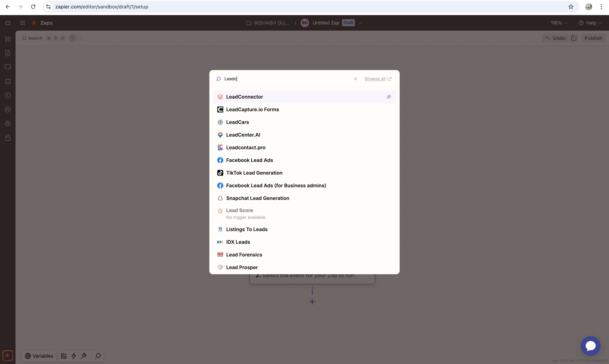This screenshot has height=364, width=609.
Task: Click the plus to add step
Action: 312,302
